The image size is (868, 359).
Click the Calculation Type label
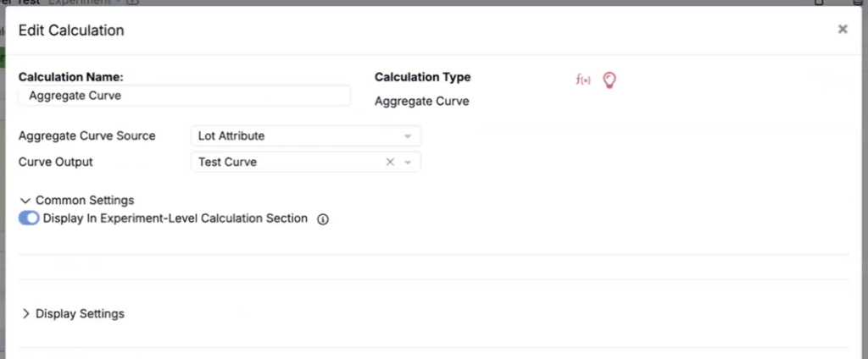pyautogui.click(x=422, y=77)
